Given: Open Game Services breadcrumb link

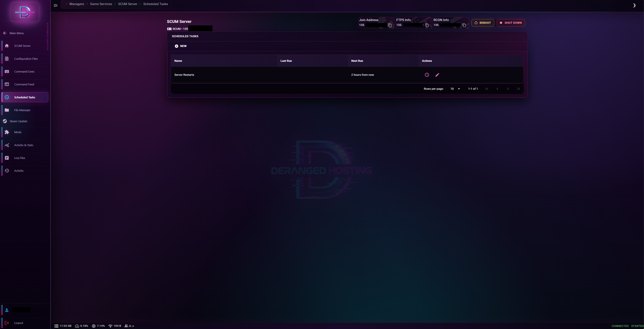Looking at the screenshot, I should coord(101,4).
